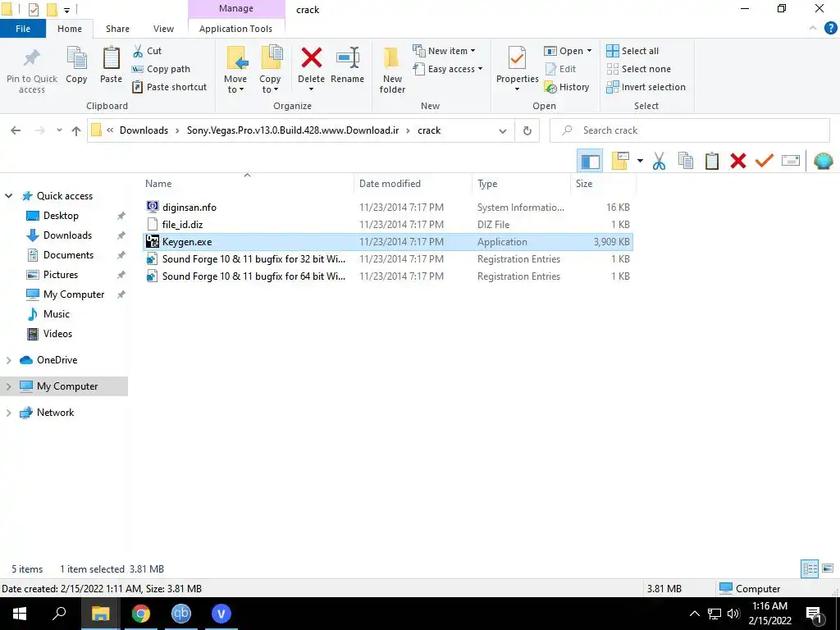840x630 pixels.
Task: Expand the address bar history dropdown
Action: tap(503, 130)
